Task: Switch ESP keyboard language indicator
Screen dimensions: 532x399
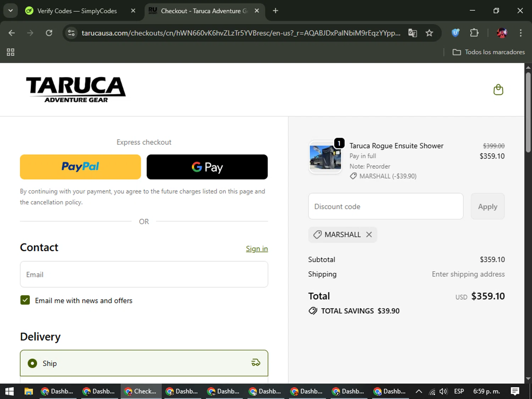Action: click(459, 391)
